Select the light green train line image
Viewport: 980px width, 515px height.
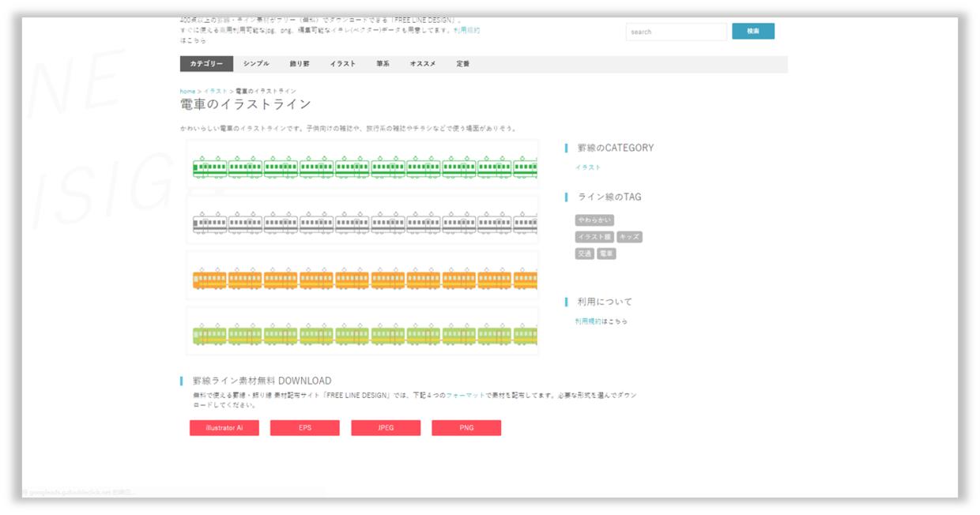pyautogui.click(x=364, y=333)
